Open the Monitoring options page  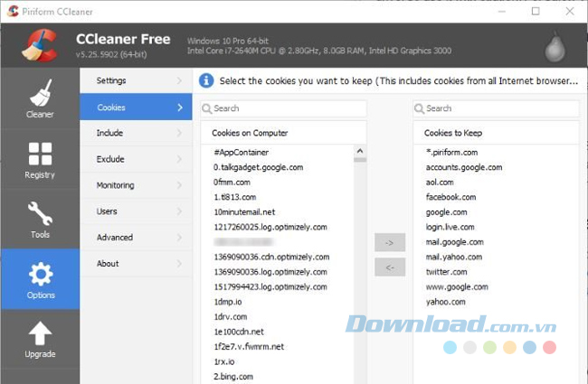point(136,185)
